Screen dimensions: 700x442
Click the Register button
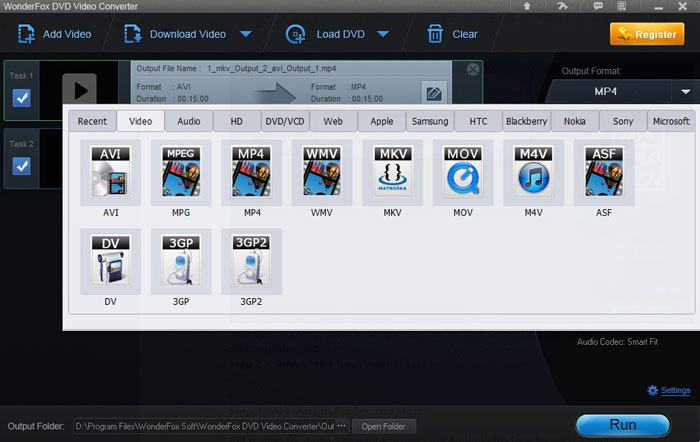647,34
